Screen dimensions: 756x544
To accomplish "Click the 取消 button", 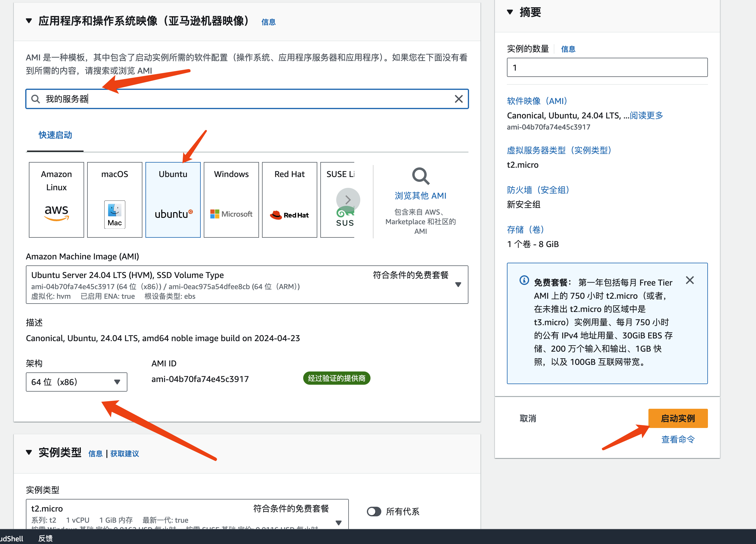I will point(528,419).
